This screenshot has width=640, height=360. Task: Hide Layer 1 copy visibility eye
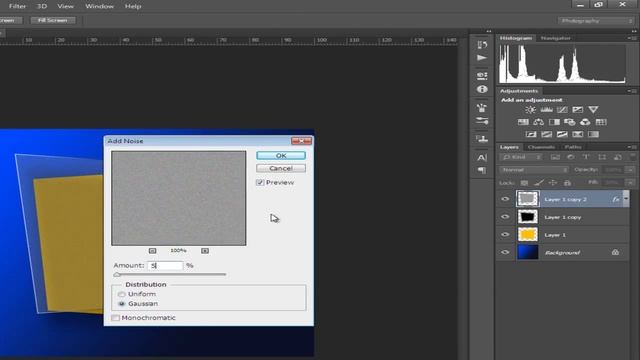pos(505,217)
